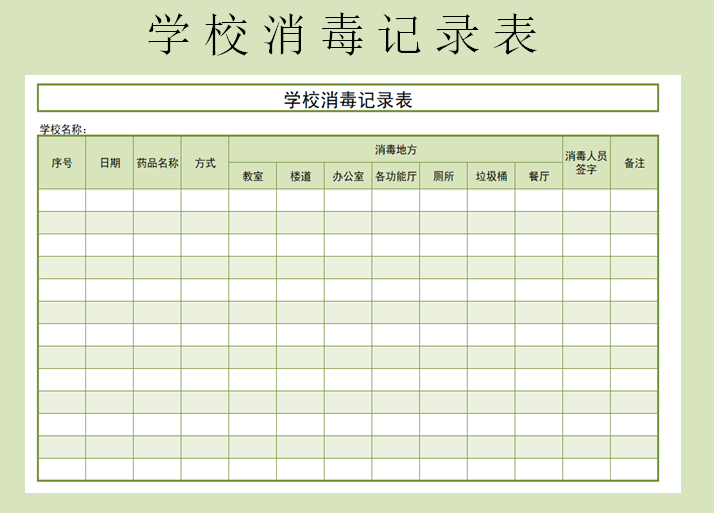
Task: Click the 药品名称 header cell
Action: 158,163
